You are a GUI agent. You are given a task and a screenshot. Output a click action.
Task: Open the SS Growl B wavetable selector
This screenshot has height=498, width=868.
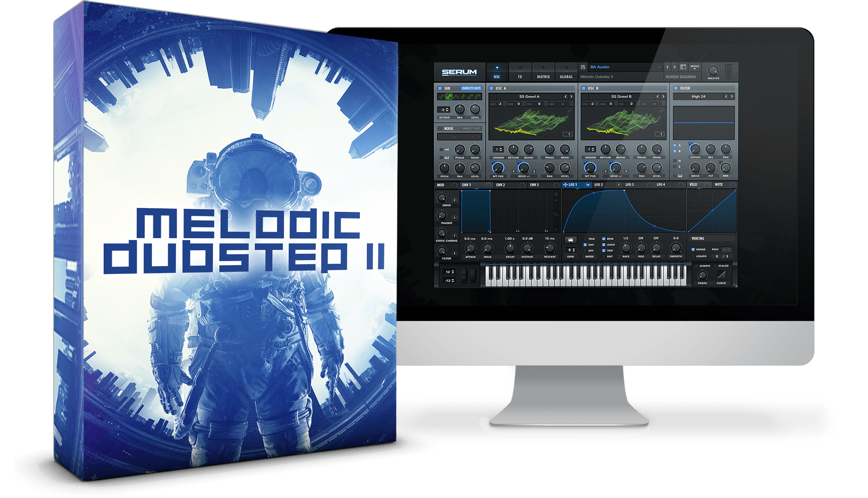pyautogui.click(x=621, y=97)
